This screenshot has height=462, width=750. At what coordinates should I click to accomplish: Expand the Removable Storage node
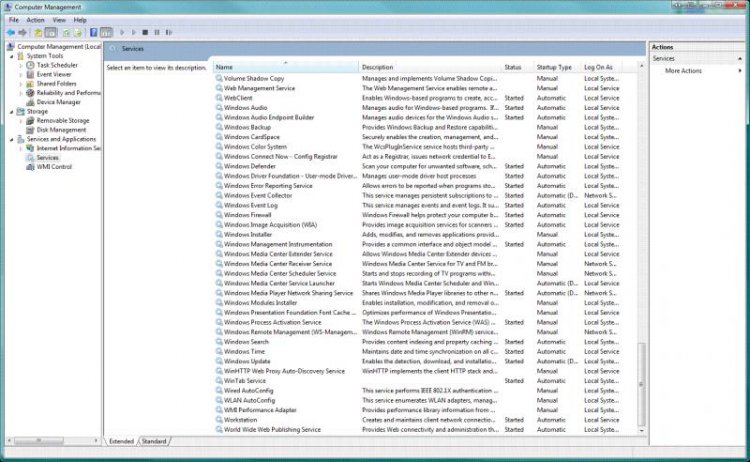coord(21,121)
